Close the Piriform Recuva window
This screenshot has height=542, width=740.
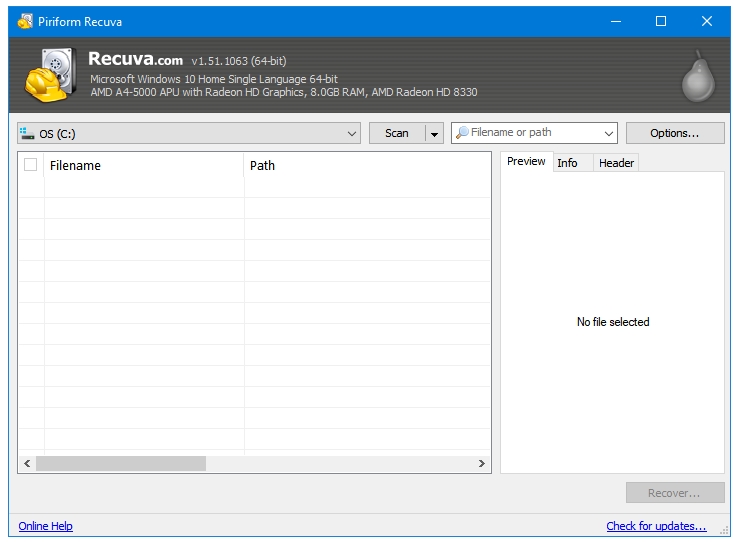[x=706, y=21]
